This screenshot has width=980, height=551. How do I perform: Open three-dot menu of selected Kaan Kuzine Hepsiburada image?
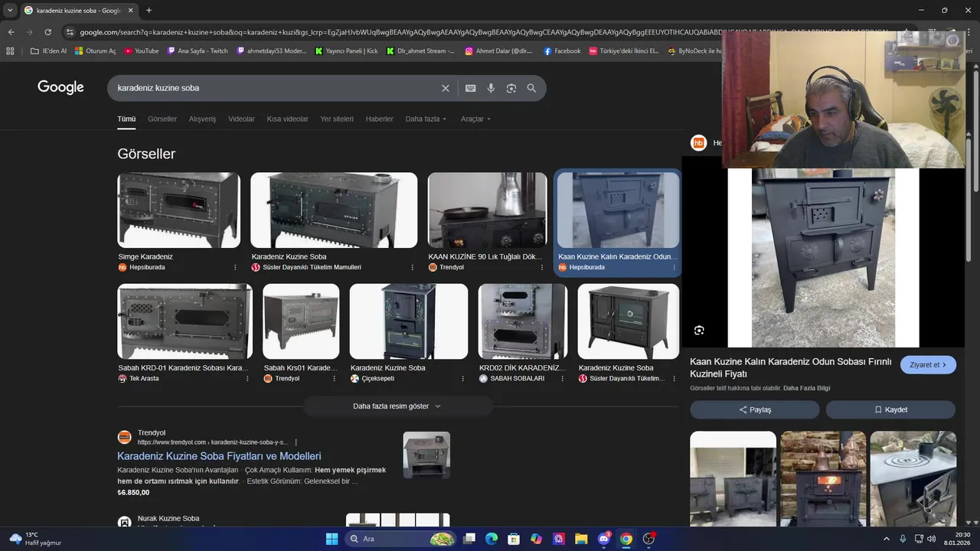coord(675,267)
